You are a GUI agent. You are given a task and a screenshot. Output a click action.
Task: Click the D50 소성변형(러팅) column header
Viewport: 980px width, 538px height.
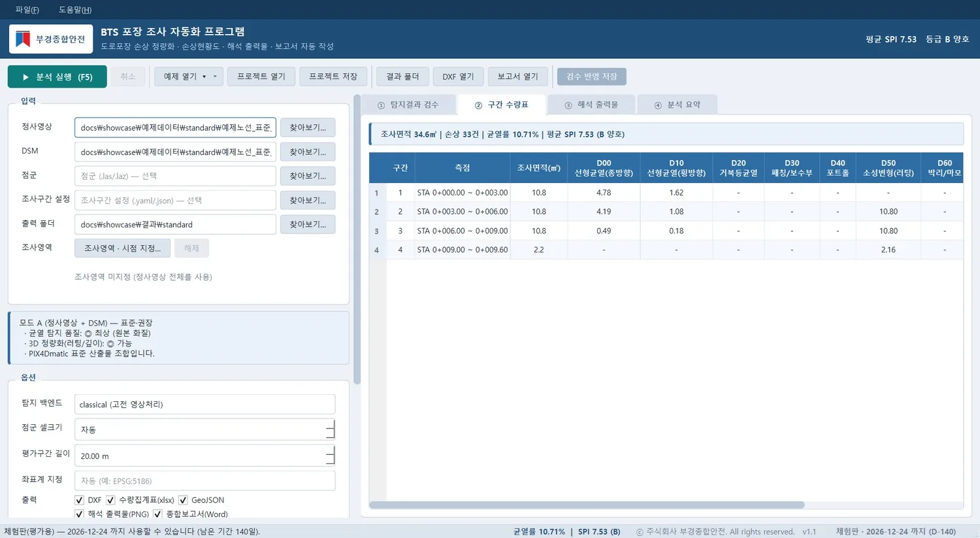(889, 168)
